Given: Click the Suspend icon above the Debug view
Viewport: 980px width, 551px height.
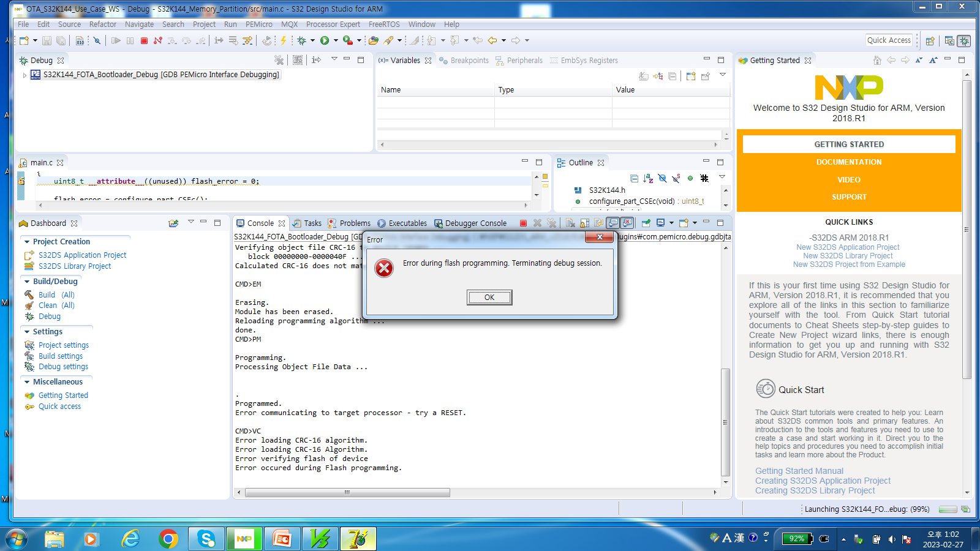Looking at the screenshot, I should [x=130, y=40].
